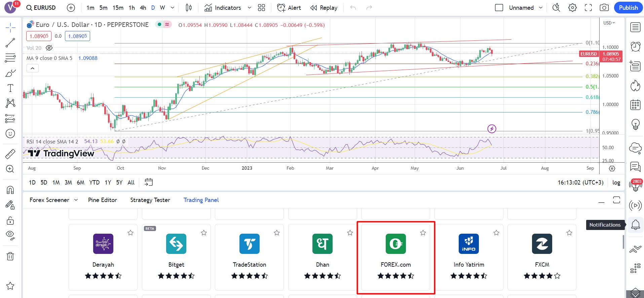Create a new Alert
Screen dimensions: 644x298
pyautogui.click(x=289, y=8)
